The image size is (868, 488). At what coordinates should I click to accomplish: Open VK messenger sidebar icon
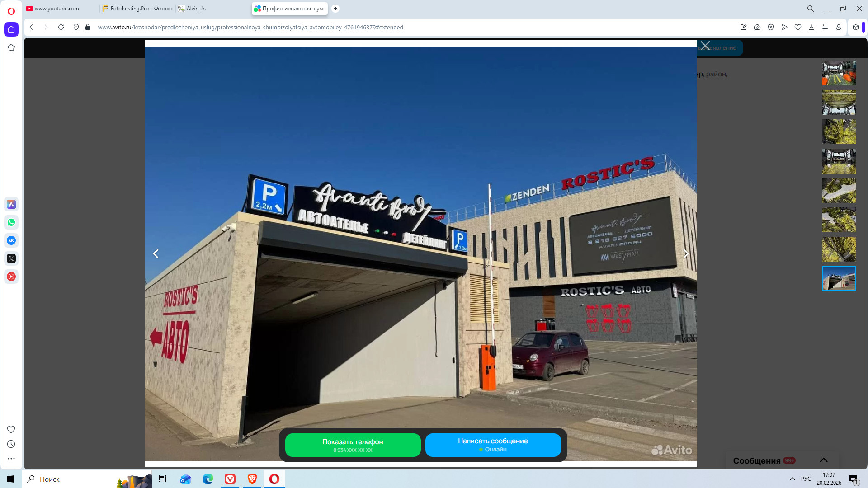tap(11, 240)
